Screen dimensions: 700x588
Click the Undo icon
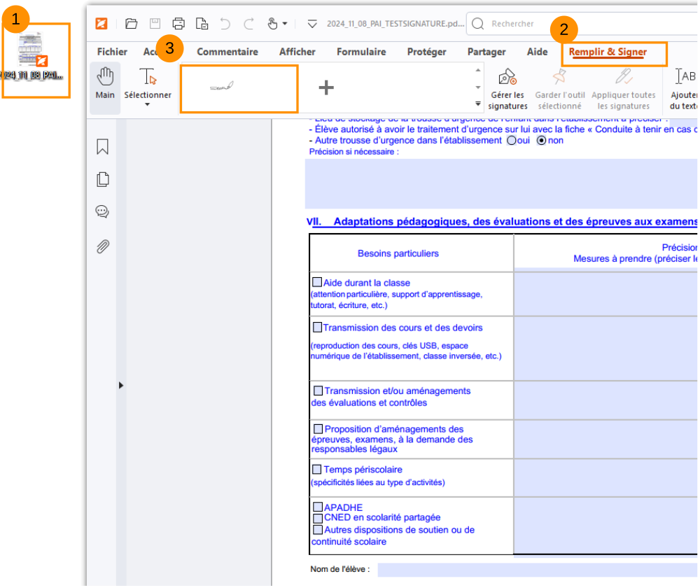224,23
